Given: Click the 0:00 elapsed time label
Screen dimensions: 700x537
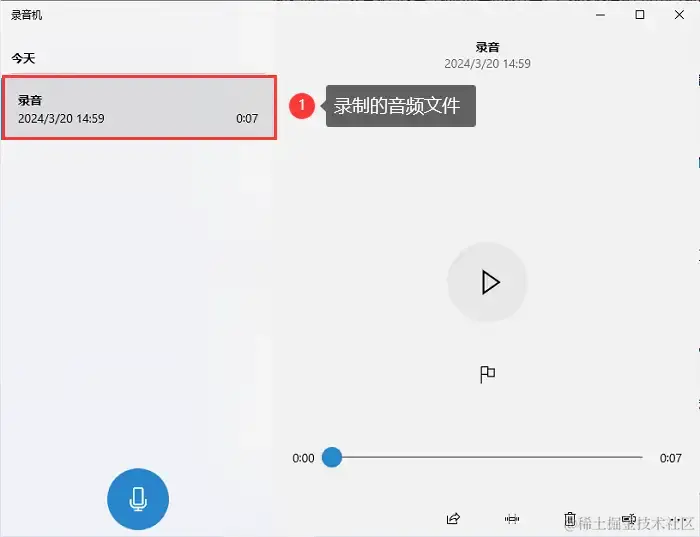Looking at the screenshot, I should [x=303, y=458].
